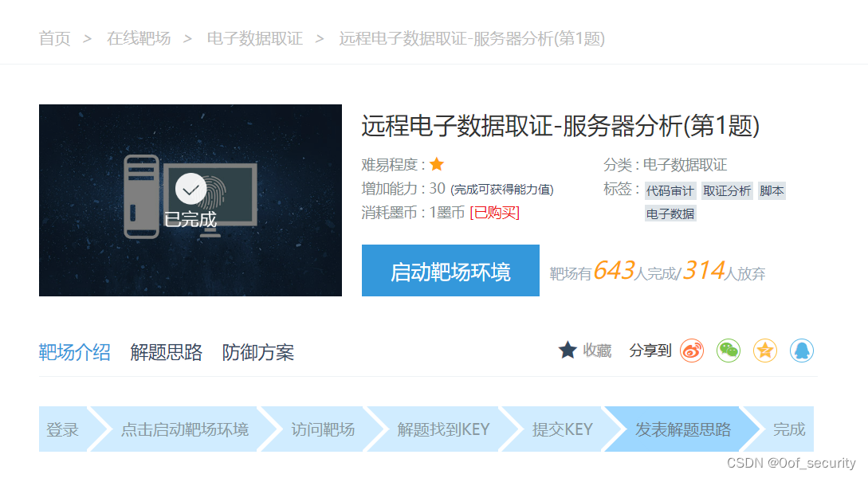Share to QQ via the blue penguin icon
Image resolution: width=868 pixels, height=478 pixels.
(802, 351)
